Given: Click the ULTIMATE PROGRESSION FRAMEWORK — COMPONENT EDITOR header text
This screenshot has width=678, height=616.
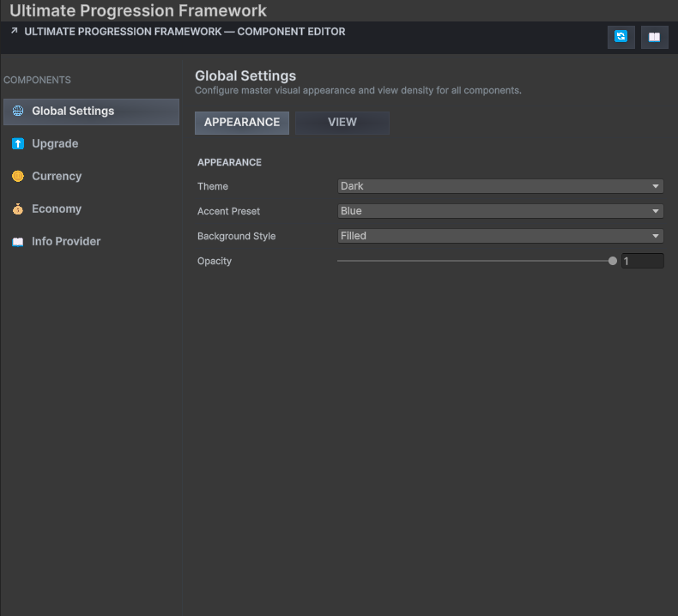Looking at the screenshot, I should point(185,32).
